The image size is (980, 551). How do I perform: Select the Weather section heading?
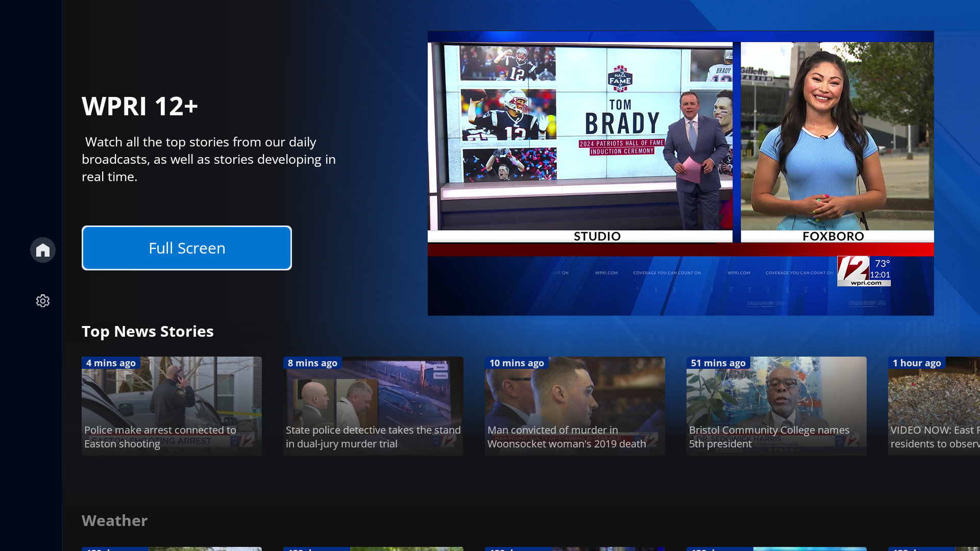point(114,520)
